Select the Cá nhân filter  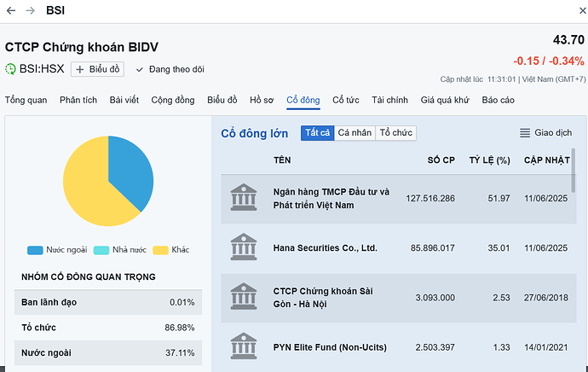(355, 133)
